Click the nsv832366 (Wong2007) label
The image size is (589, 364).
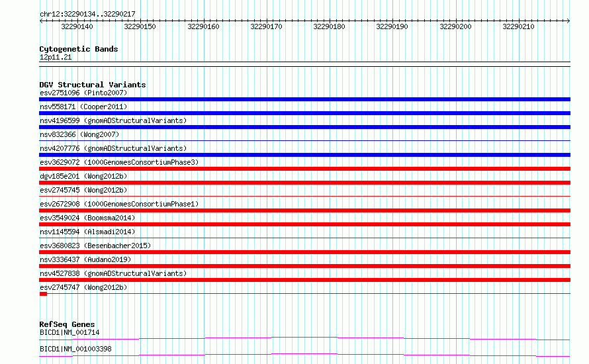point(79,134)
